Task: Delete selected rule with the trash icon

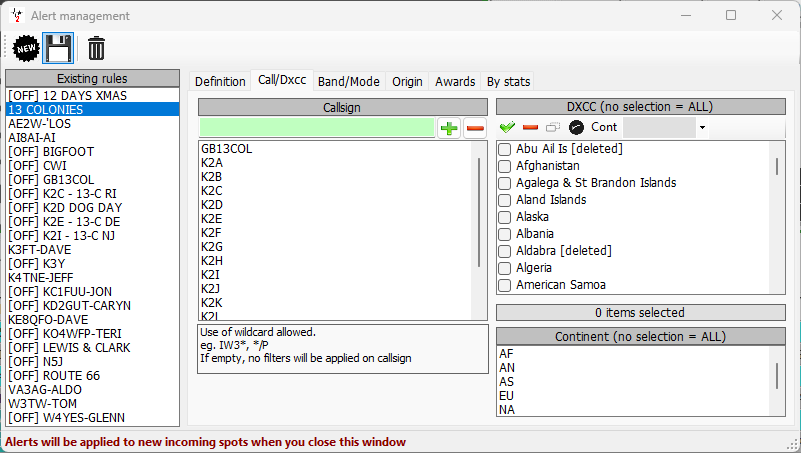Action: point(96,49)
